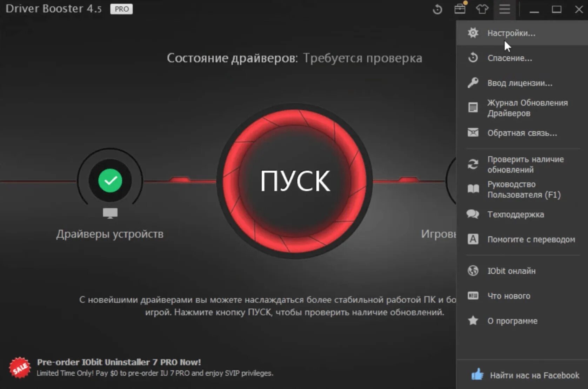Toggle the hamburger menu icon
The width and height of the screenshot is (588, 389).
point(505,9)
